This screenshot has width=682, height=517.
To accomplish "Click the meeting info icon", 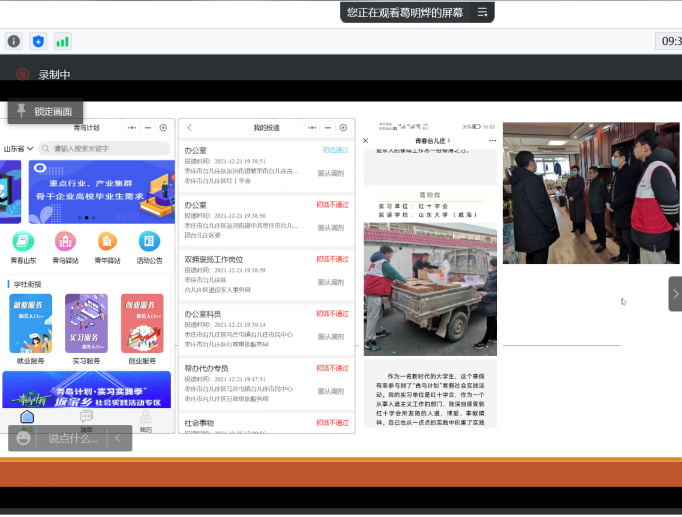I will tap(14, 41).
